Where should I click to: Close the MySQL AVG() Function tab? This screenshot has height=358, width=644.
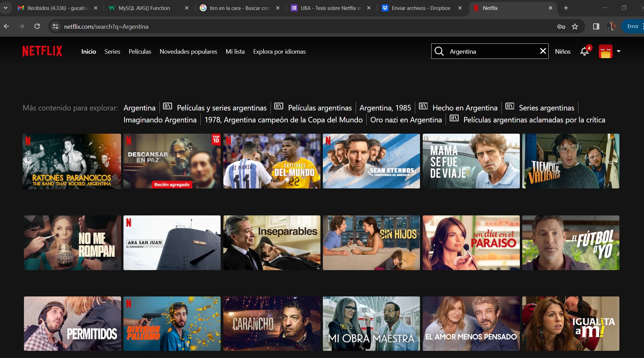(186, 8)
